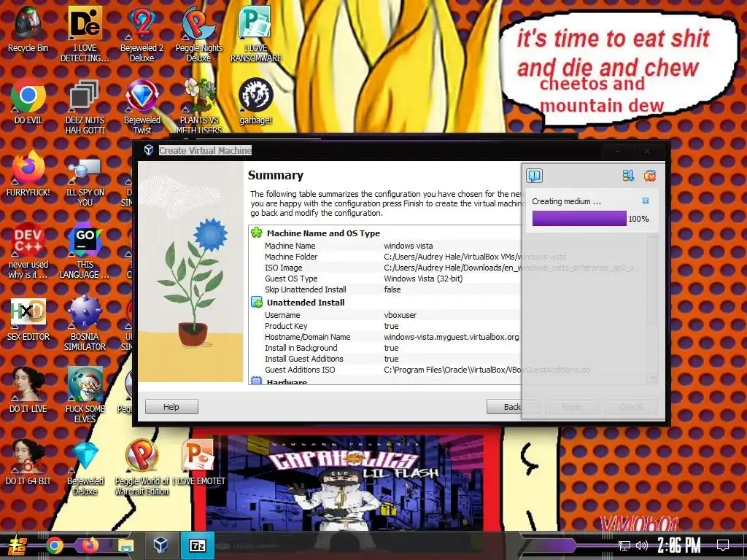
Task: Click the Firefox icon in the taskbar
Action: click(90, 545)
